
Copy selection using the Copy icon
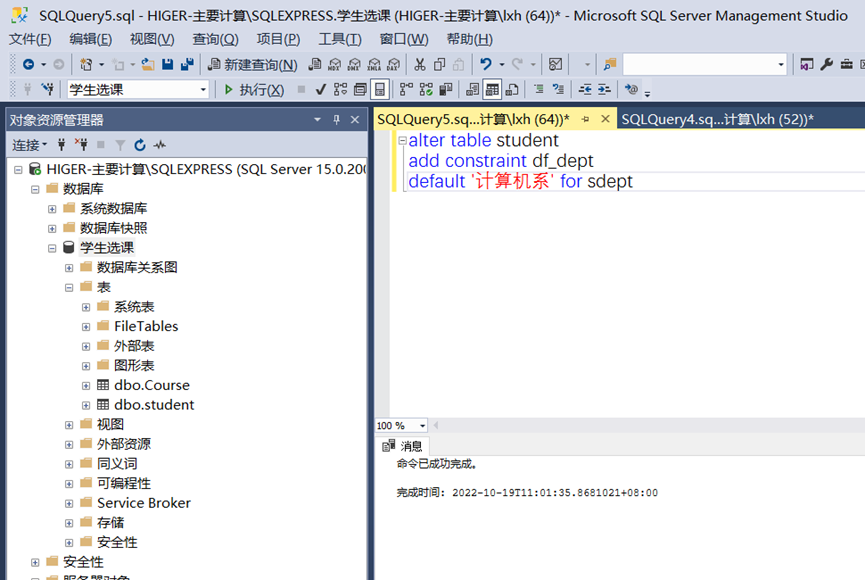click(x=439, y=65)
